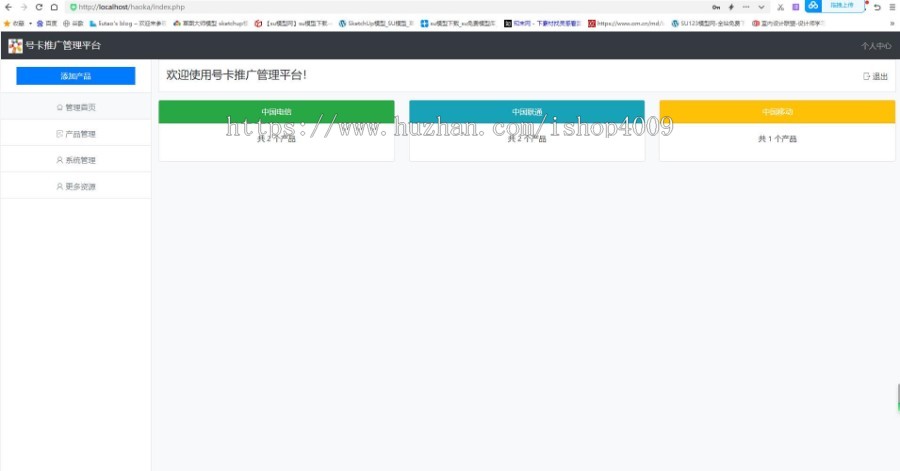Open the SU123模型网 bookmark
900x471 pixels.
708,24
